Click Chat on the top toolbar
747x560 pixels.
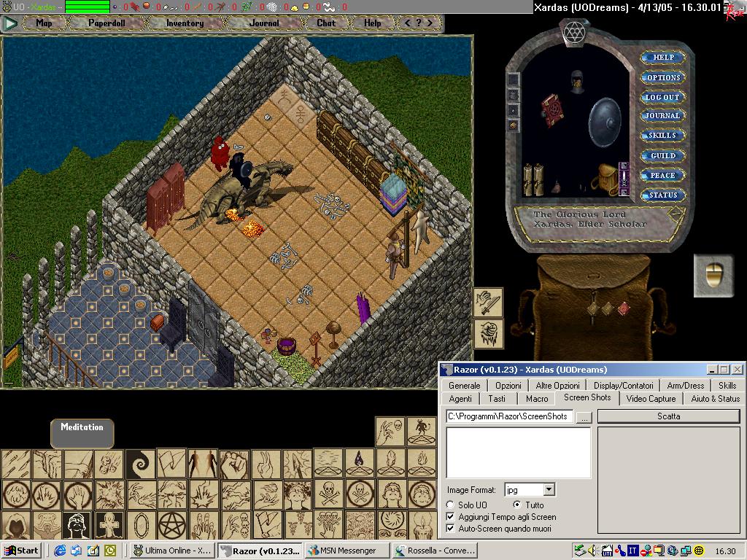tap(326, 23)
